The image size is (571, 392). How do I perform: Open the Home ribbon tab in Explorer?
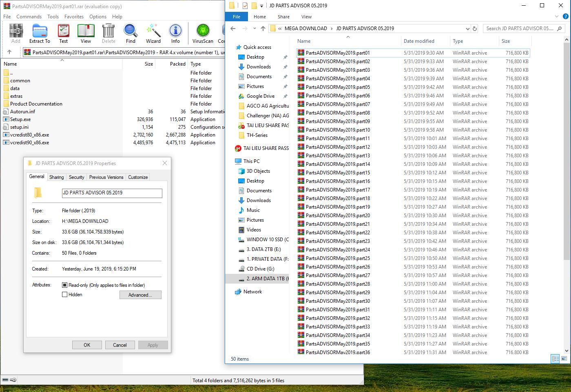[x=260, y=17]
